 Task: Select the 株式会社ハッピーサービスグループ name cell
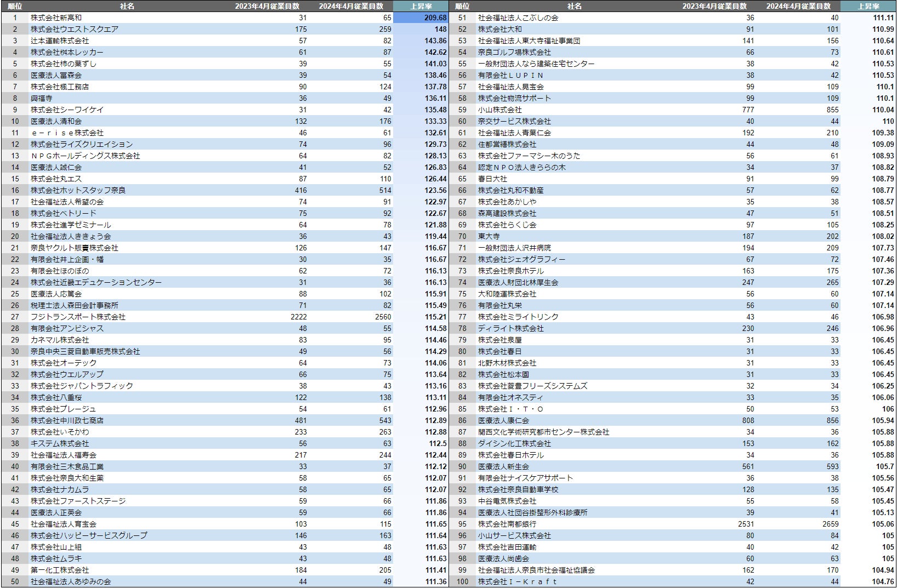point(89,535)
